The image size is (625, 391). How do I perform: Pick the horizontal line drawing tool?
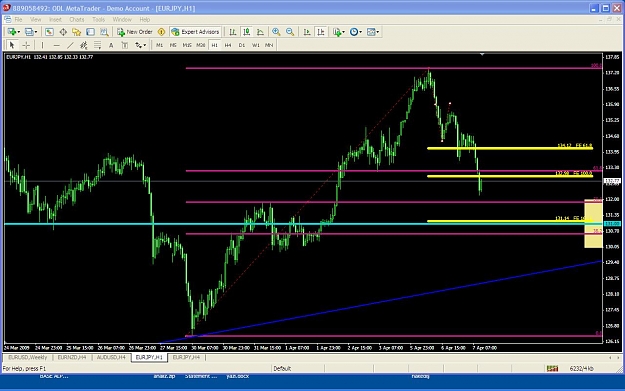(x=56, y=45)
